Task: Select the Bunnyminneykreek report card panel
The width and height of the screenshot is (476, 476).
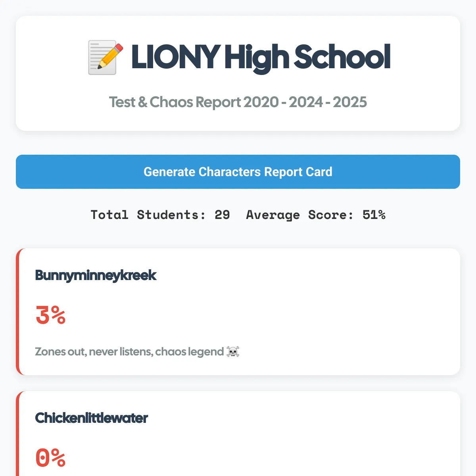Action: tap(238, 312)
